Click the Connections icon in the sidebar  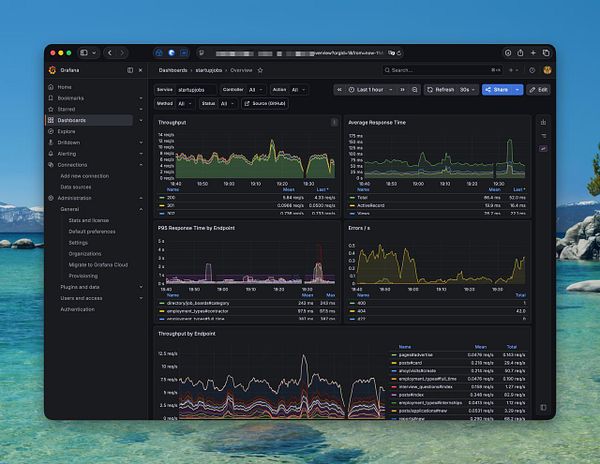(x=51, y=164)
